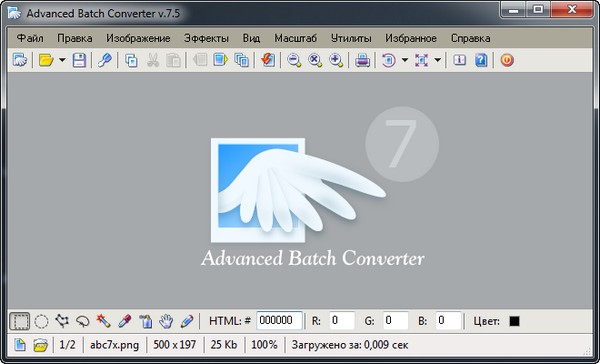Click the status bar document icon
Screen dimensions: 600x364
click(x=20, y=345)
